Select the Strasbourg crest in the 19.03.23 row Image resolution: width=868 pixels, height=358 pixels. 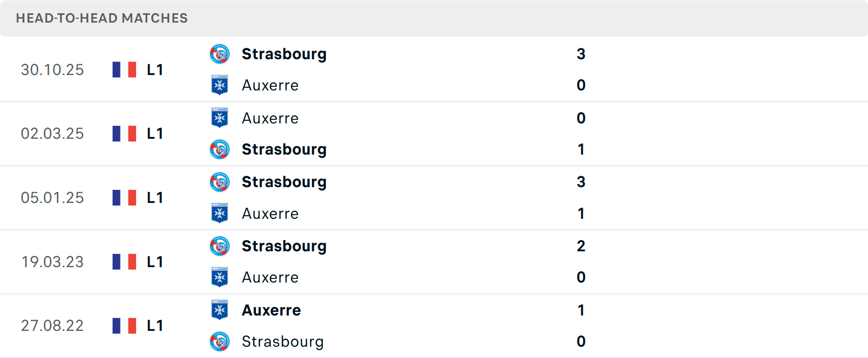pyautogui.click(x=220, y=246)
